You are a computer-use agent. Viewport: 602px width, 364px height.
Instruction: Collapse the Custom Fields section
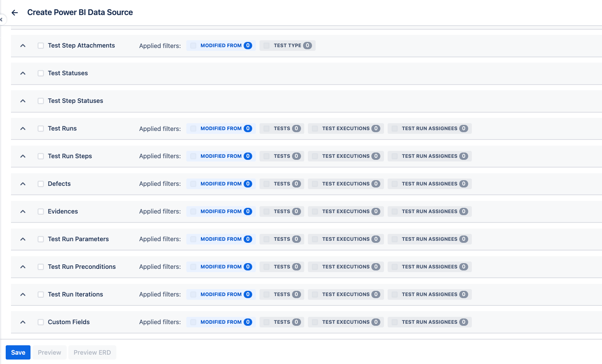point(22,322)
